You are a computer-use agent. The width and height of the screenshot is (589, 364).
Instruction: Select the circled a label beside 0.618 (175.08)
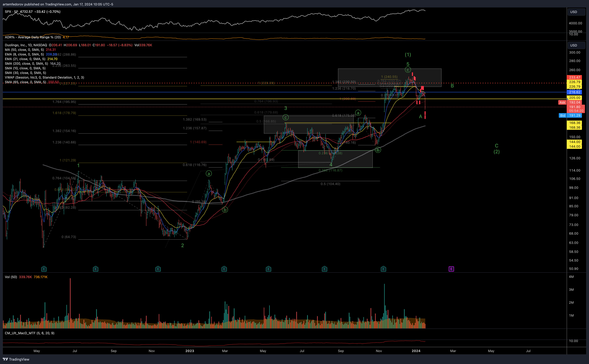358,113
